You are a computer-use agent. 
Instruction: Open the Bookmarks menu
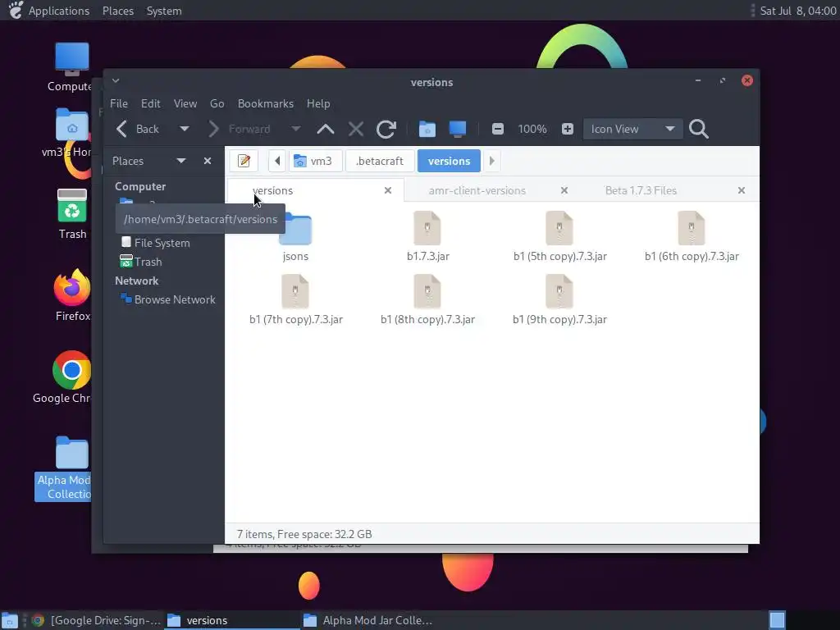(266, 103)
